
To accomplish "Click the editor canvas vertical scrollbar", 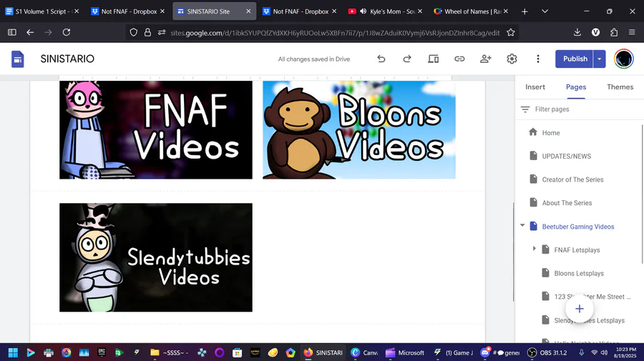I will [x=513, y=252].
